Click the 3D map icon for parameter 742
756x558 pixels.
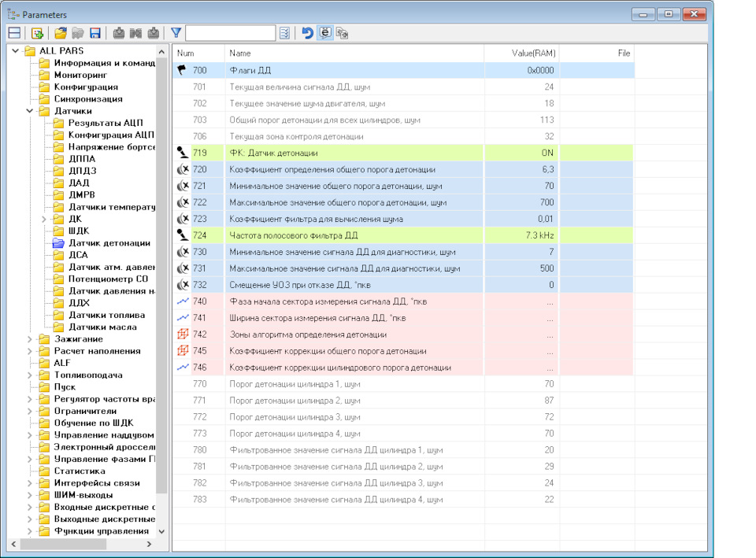point(182,334)
